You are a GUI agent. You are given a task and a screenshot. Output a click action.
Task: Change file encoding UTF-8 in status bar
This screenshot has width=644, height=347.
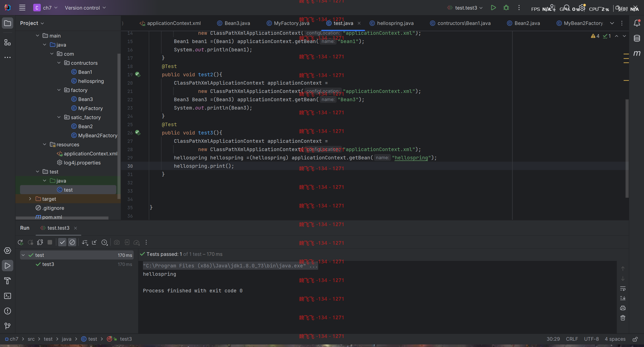(591, 339)
